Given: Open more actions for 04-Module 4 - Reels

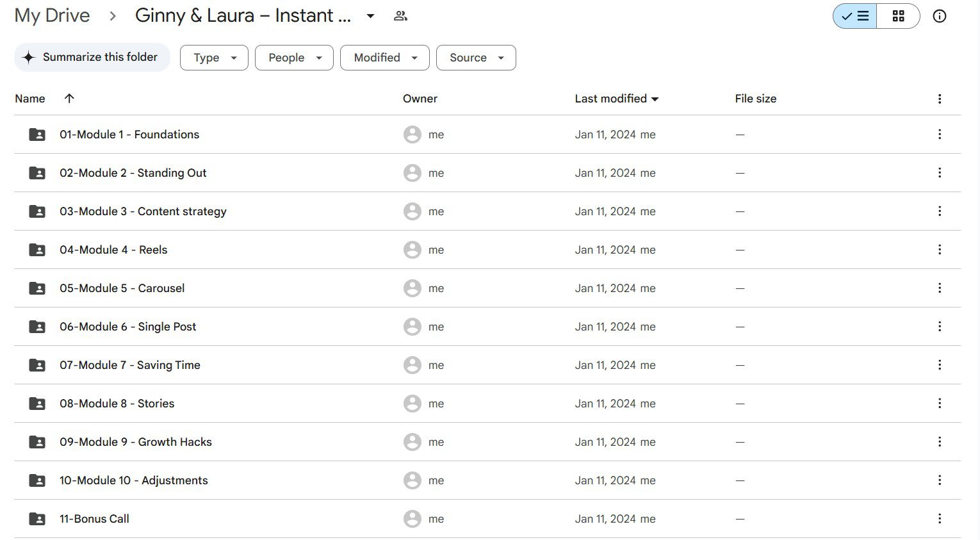Looking at the screenshot, I should (x=939, y=250).
